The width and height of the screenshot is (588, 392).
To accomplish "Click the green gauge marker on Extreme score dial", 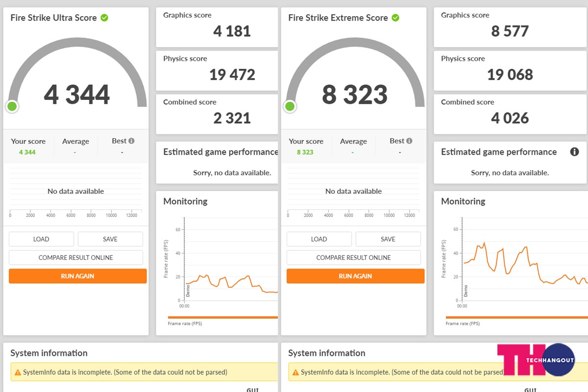I will tap(290, 106).
